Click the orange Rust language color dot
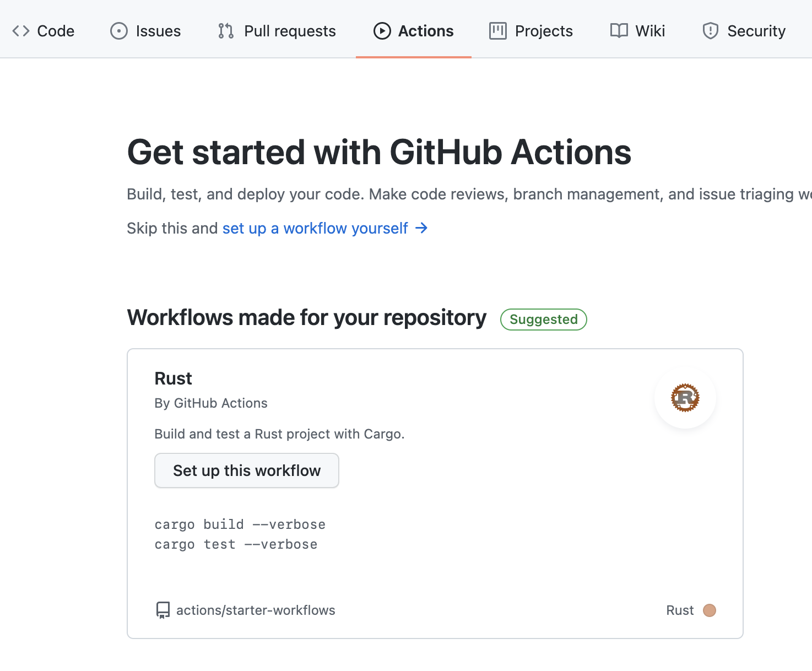Image resolution: width=812 pixels, height=671 pixels. point(710,610)
